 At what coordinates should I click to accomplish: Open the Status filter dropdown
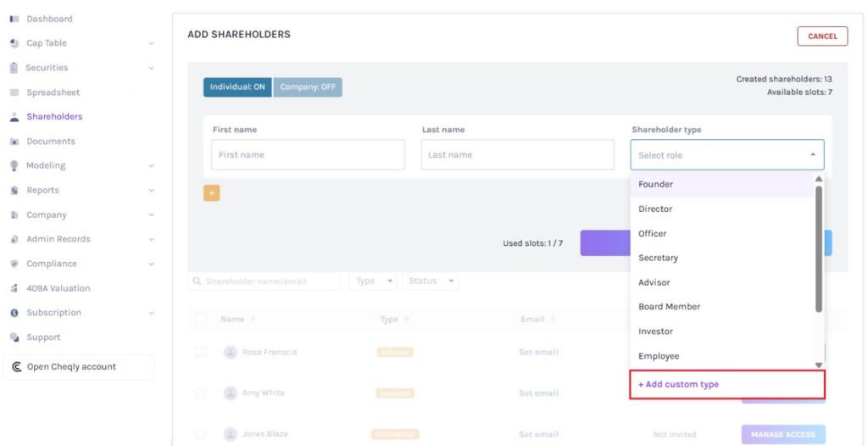[430, 281]
